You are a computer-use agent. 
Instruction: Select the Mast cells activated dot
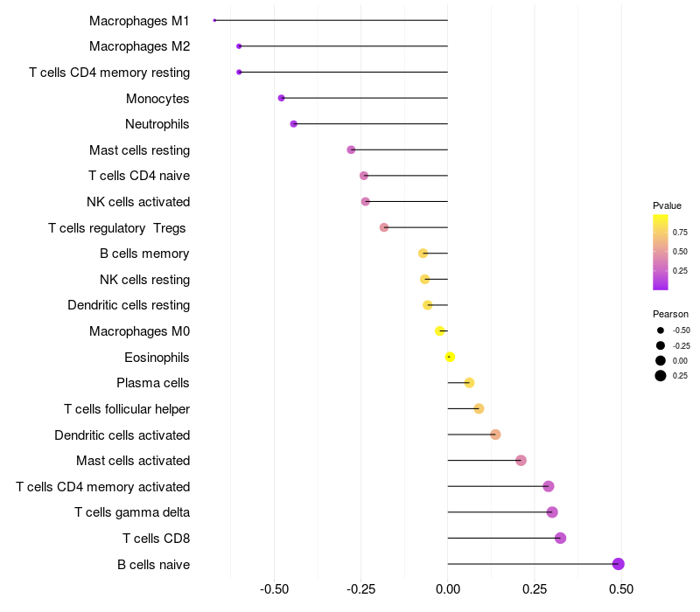[x=521, y=461]
